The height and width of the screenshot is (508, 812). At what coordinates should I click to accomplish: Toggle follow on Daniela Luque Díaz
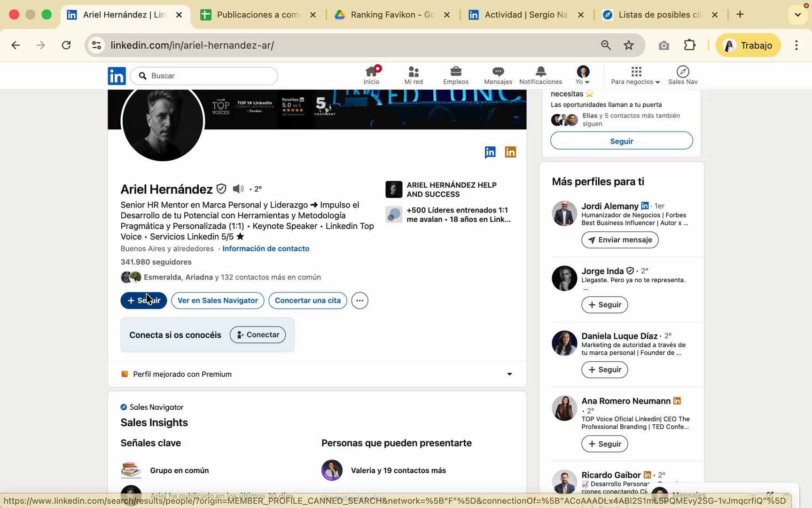click(604, 370)
